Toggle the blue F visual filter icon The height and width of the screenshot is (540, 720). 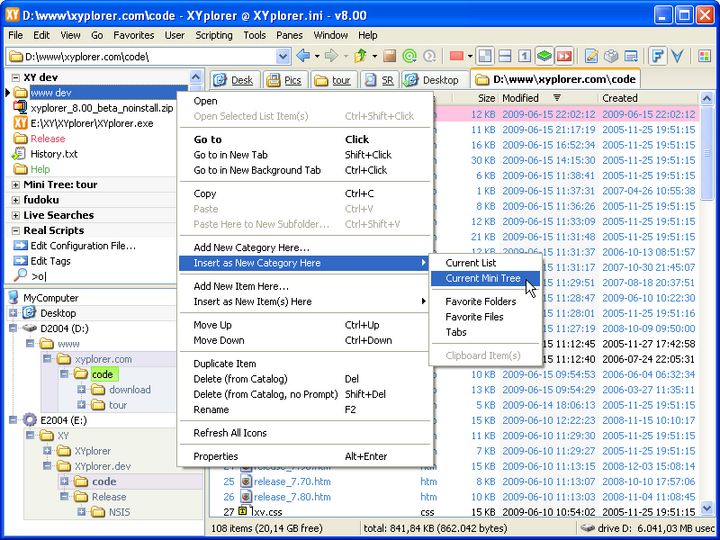click(658, 56)
